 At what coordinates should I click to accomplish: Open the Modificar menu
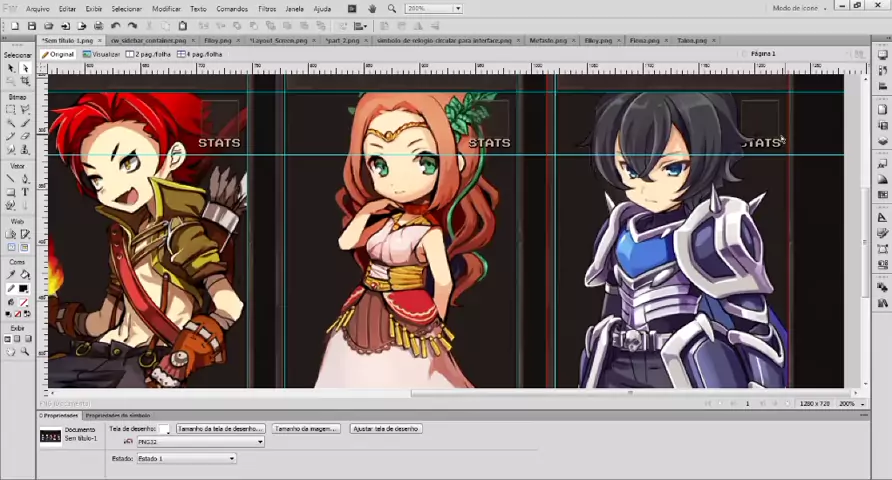pyautogui.click(x=166, y=9)
